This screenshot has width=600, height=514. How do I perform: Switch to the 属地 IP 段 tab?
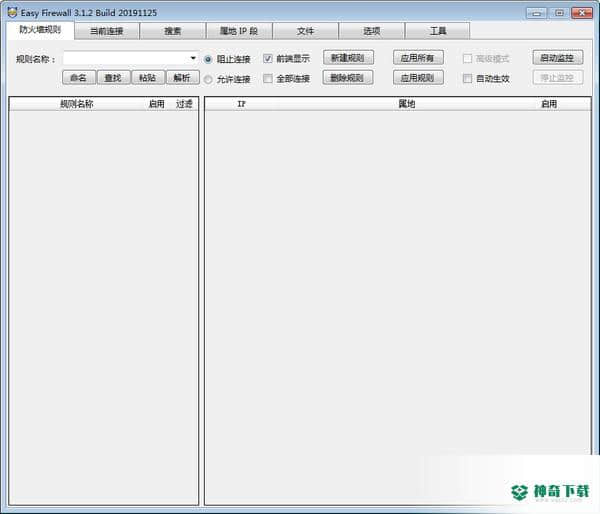coord(239,31)
